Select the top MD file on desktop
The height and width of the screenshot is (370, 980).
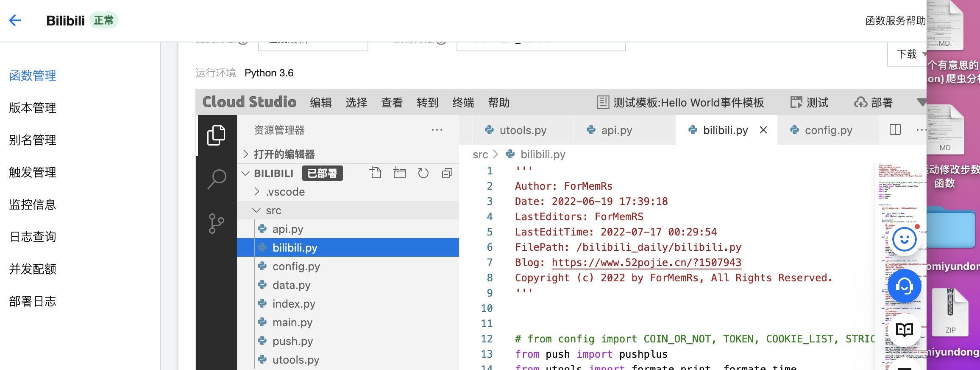coord(945,25)
